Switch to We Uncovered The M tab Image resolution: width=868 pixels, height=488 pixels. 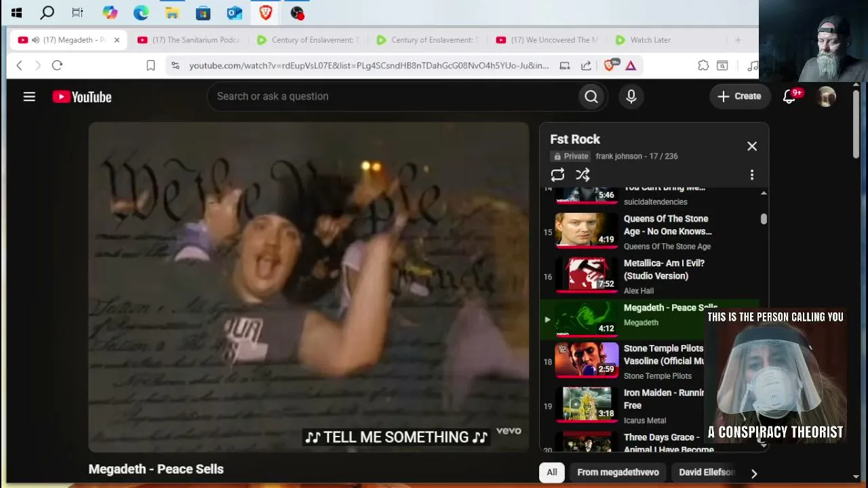(547, 40)
